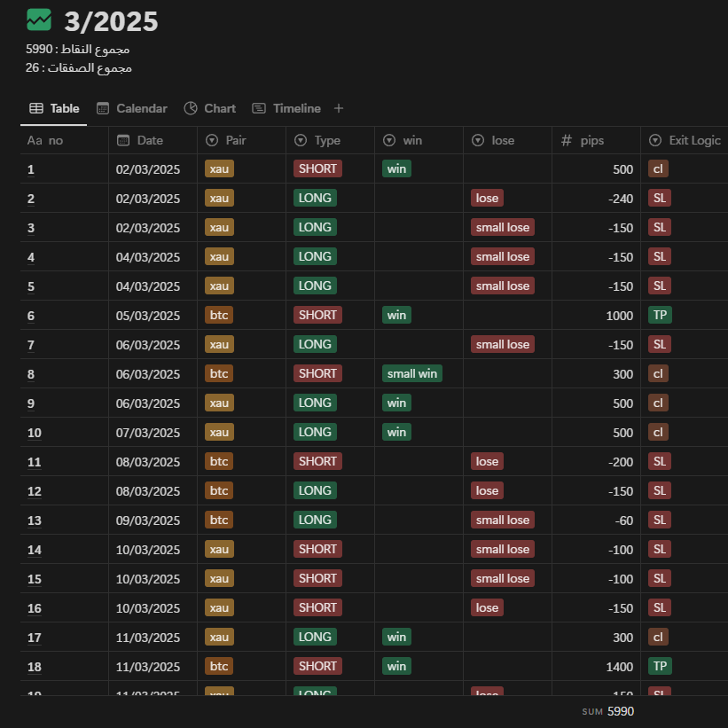
Task: Click the select icon in Exit Logic header
Action: 655,140
